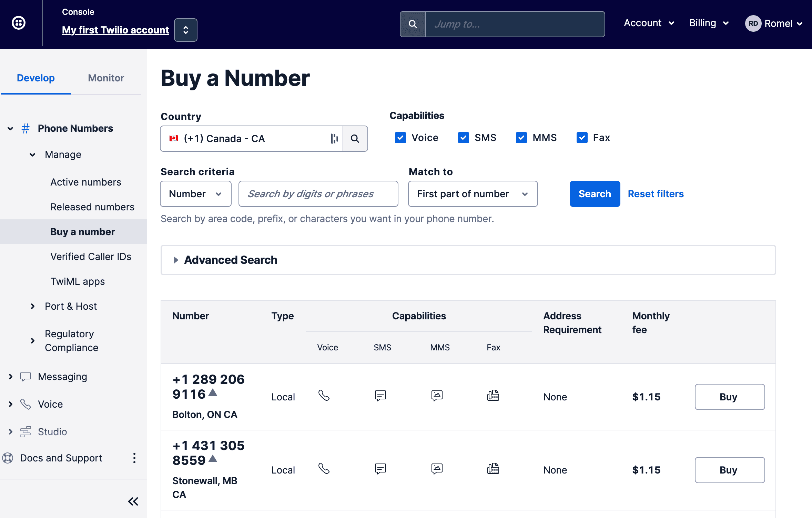Switch to the Monitor tab

pos(106,78)
